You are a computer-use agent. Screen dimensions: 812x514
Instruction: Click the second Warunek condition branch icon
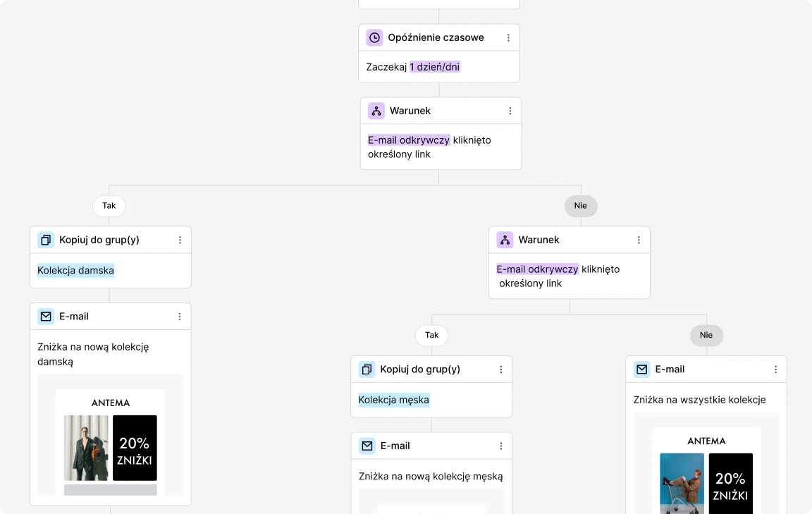(505, 240)
